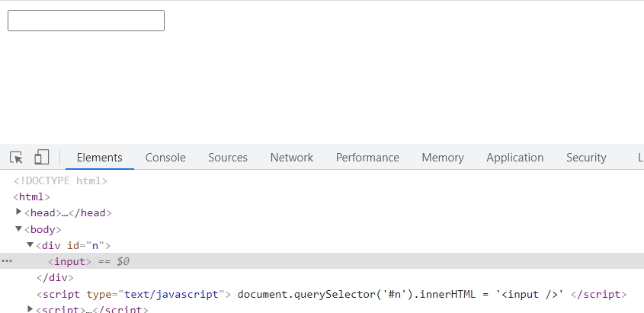The image size is (644, 313).
Task: Select the input element row in DOM tree
Action: pyautogui.click(x=322, y=261)
